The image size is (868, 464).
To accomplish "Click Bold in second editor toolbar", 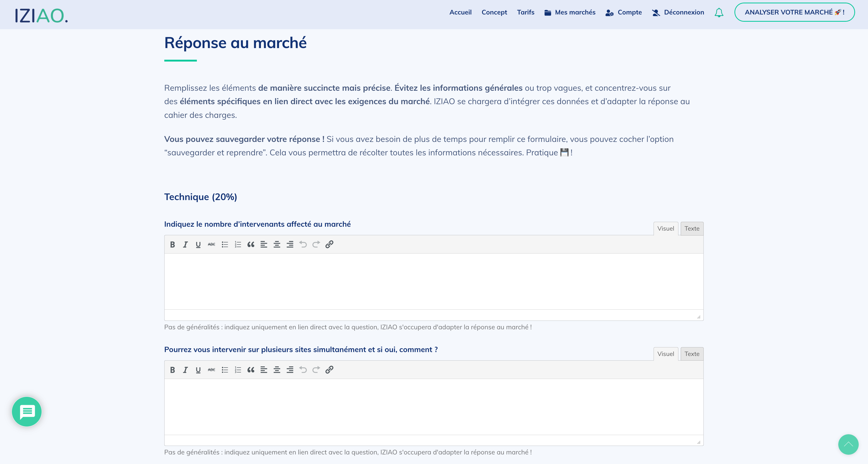I will click(x=173, y=370).
